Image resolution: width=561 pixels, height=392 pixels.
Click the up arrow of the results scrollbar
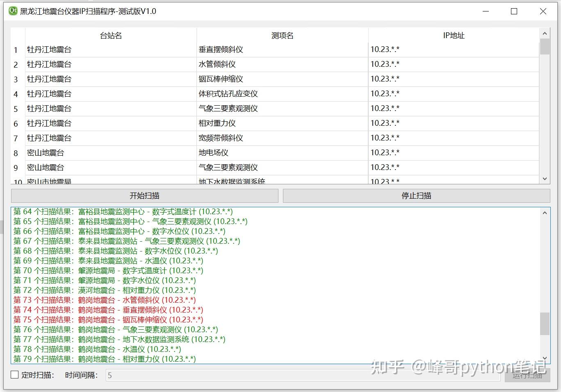coord(545,213)
